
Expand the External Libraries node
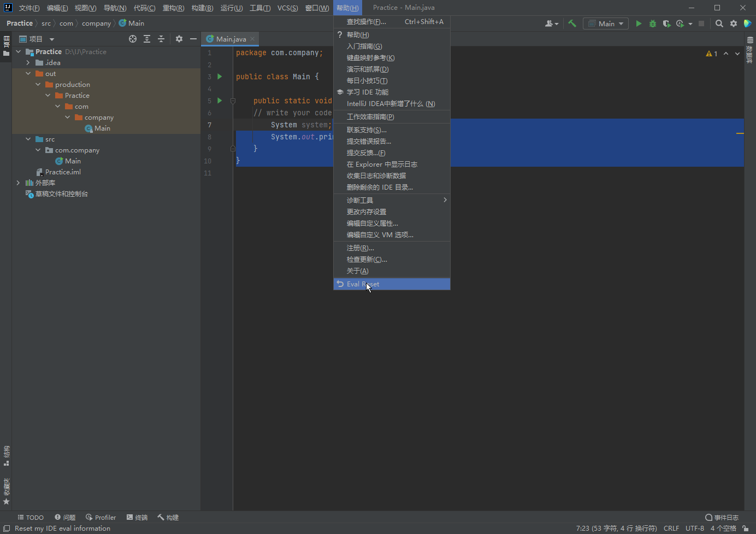click(x=18, y=183)
